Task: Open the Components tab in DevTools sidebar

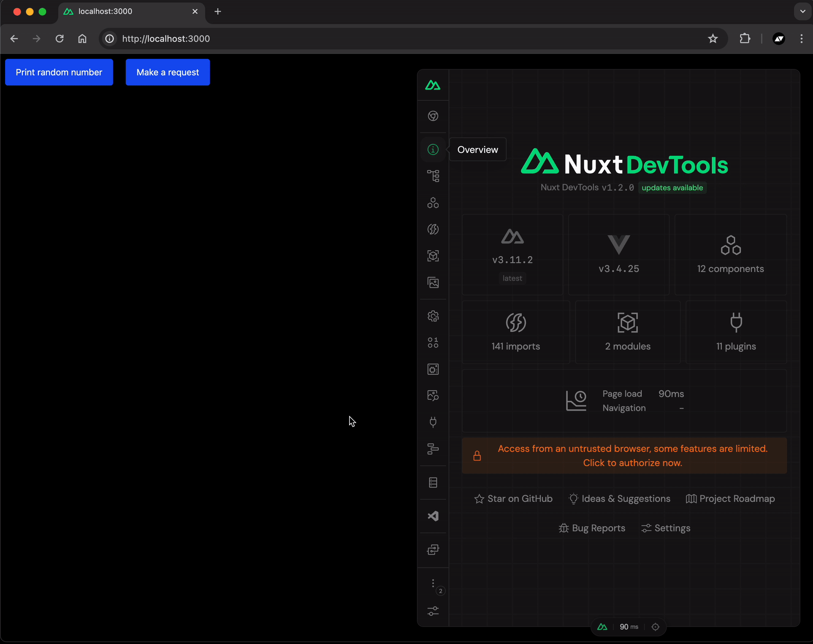Action: click(433, 203)
